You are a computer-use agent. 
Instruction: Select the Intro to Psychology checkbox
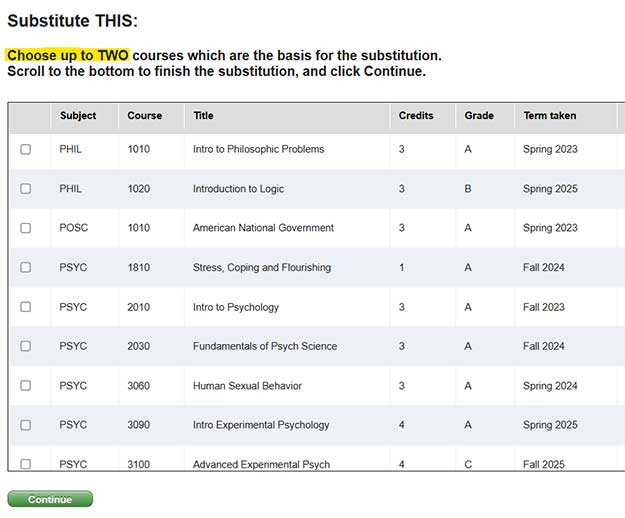pos(26,307)
